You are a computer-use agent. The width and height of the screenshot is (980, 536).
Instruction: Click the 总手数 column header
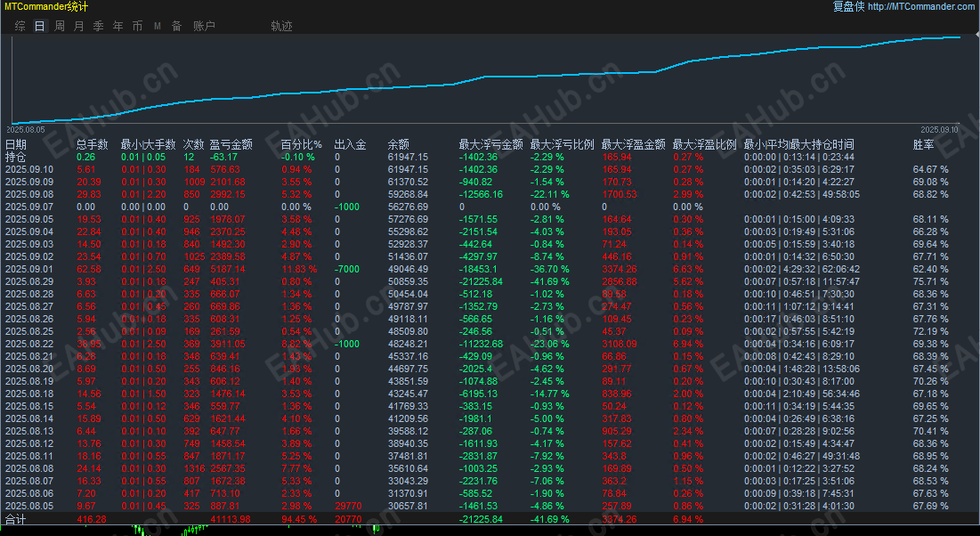click(x=93, y=144)
